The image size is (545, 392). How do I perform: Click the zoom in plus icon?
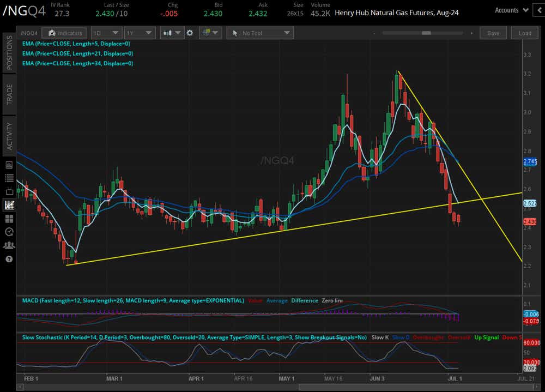click(x=471, y=33)
